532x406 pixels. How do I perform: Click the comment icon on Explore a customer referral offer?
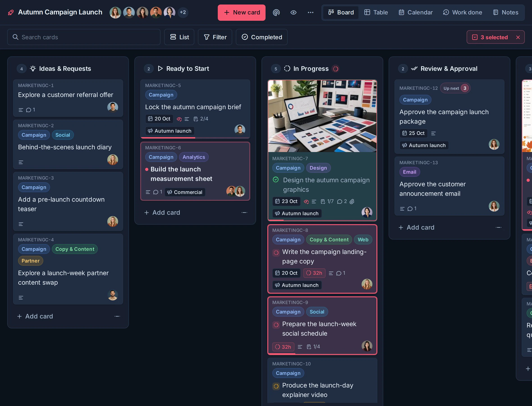pos(28,110)
